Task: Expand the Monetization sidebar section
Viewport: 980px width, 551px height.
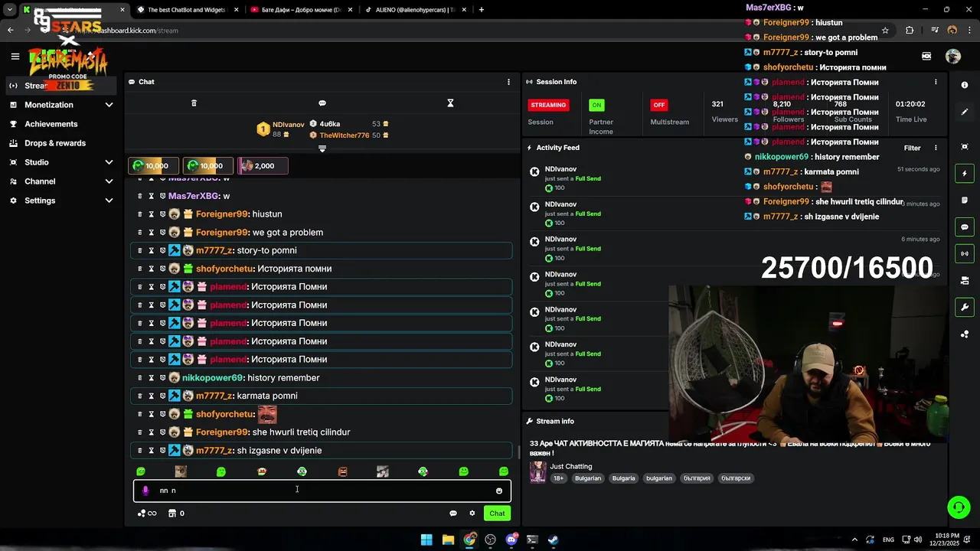Action: tap(109, 105)
